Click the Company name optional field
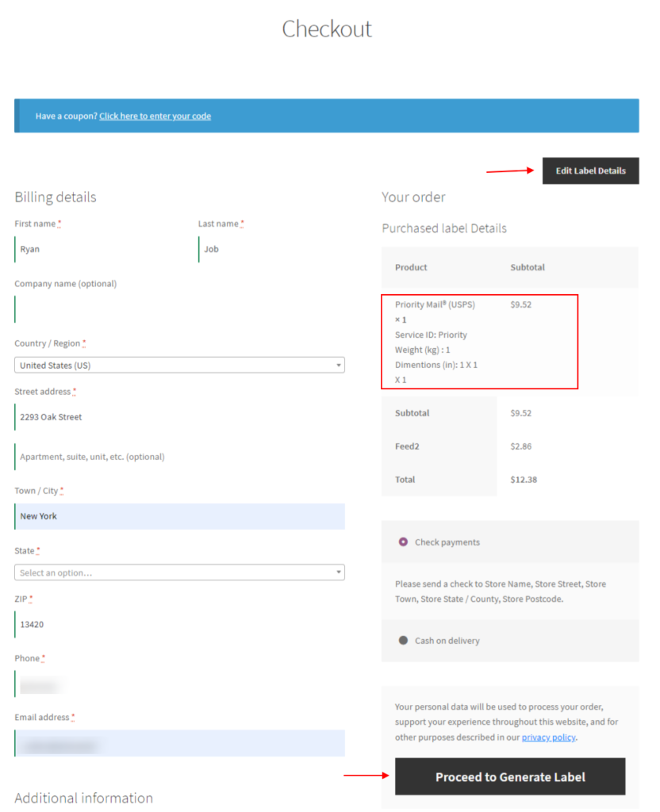Image resolution: width=660 pixels, height=812 pixels. (95, 308)
